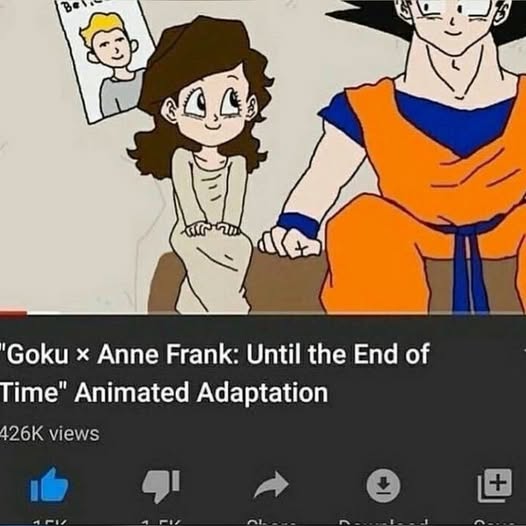Tap Goku's blue wristband in the video
526x526 pixels.
(298, 224)
